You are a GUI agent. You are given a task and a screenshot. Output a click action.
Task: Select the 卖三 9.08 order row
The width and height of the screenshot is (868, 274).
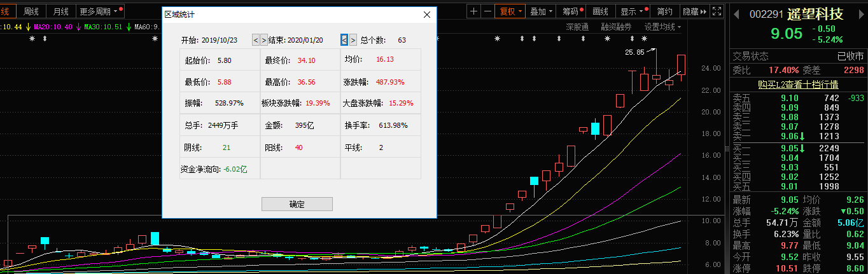[797, 117]
